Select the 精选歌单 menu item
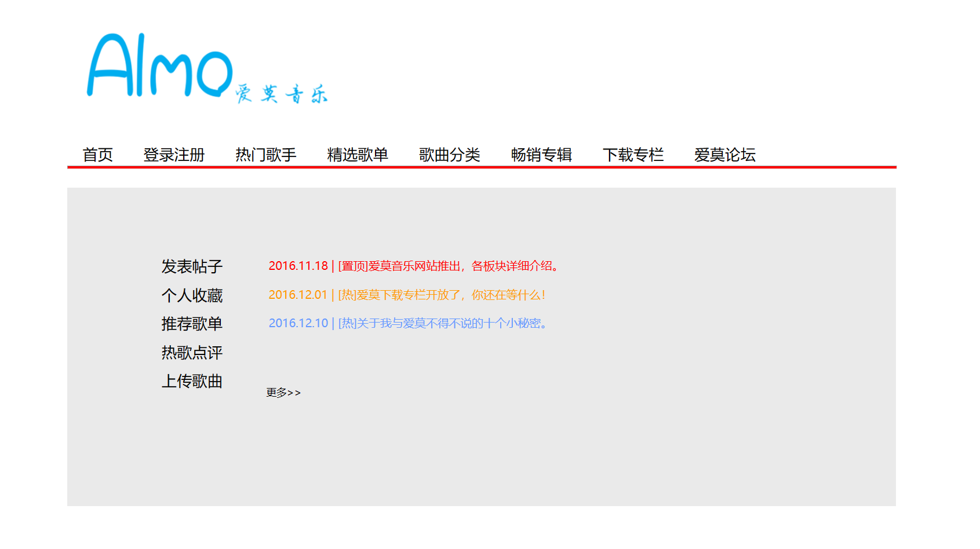Viewport: 980px width, 549px height. pos(358,155)
